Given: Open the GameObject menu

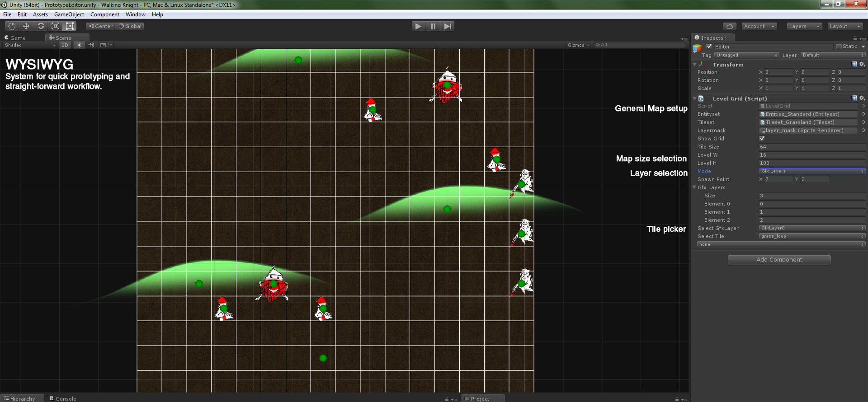Looking at the screenshot, I should (69, 14).
